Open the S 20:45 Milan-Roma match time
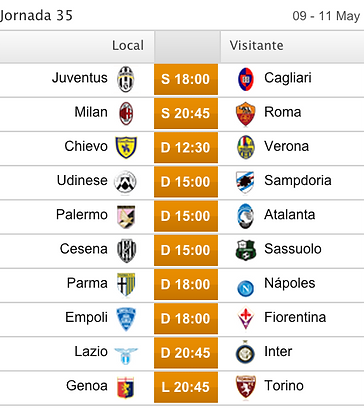Screen dimensions: 364x409 click(186, 114)
